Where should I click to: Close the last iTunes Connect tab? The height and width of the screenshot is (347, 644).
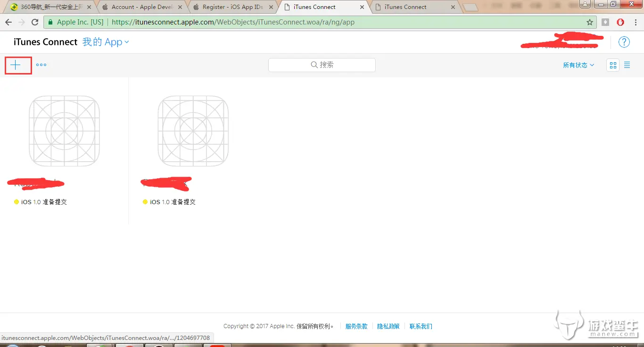(x=453, y=7)
